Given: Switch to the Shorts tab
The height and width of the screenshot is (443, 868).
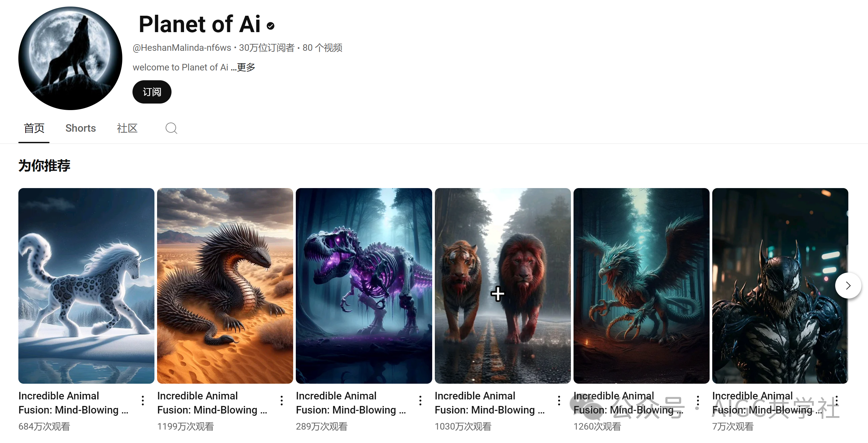Looking at the screenshot, I should pos(81,128).
